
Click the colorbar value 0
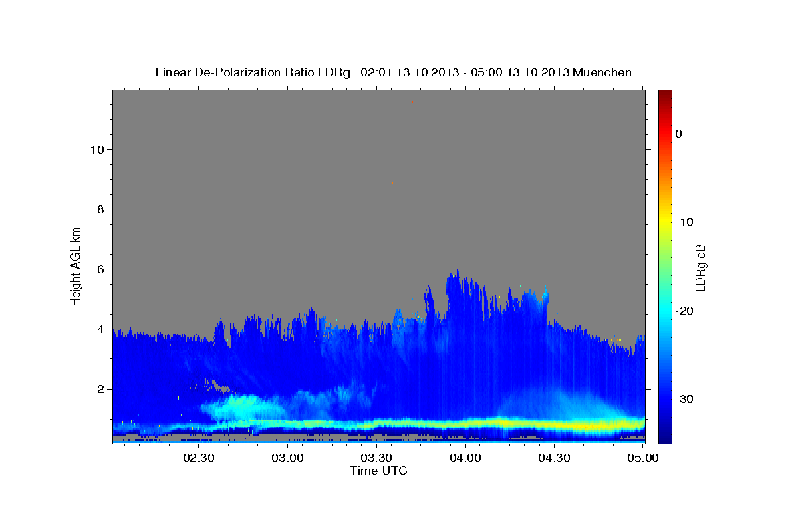(x=679, y=134)
